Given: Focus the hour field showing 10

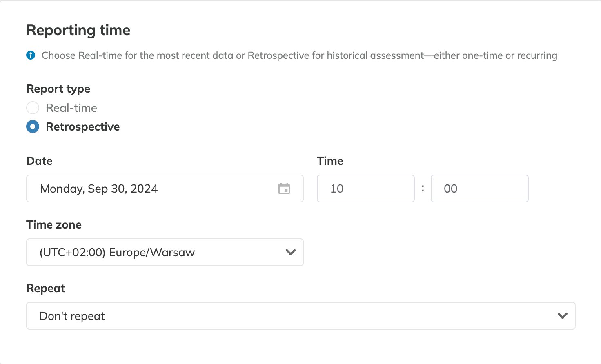Looking at the screenshot, I should pos(366,189).
